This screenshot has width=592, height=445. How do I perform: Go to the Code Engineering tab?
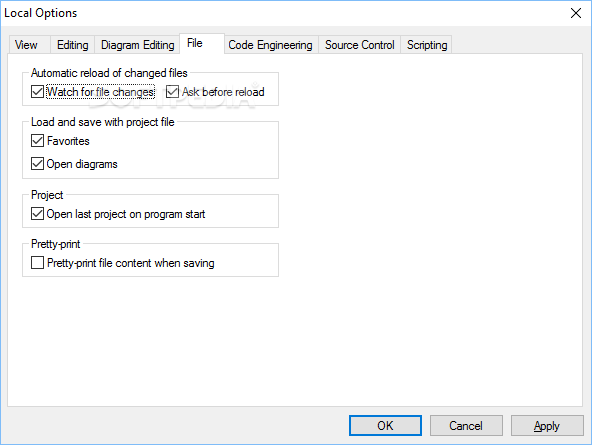(x=271, y=45)
